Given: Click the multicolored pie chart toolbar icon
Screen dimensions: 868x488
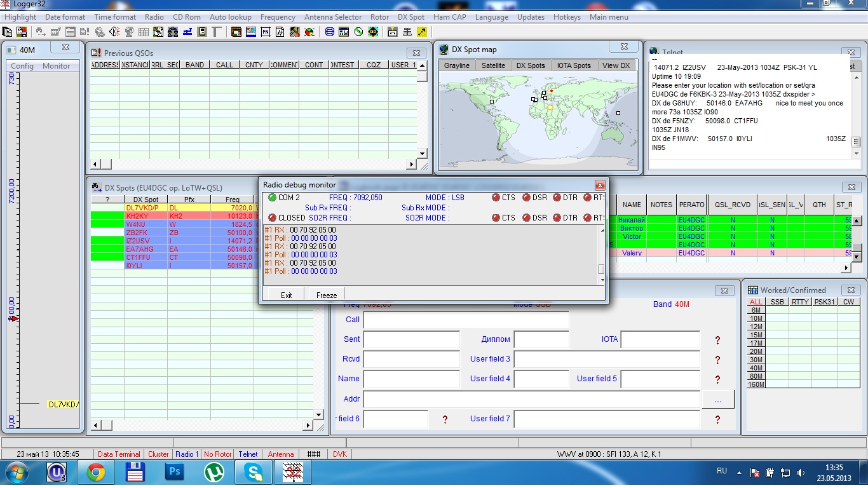Looking at the screenshot, I should pyautogui.click(x=309, y=32).
